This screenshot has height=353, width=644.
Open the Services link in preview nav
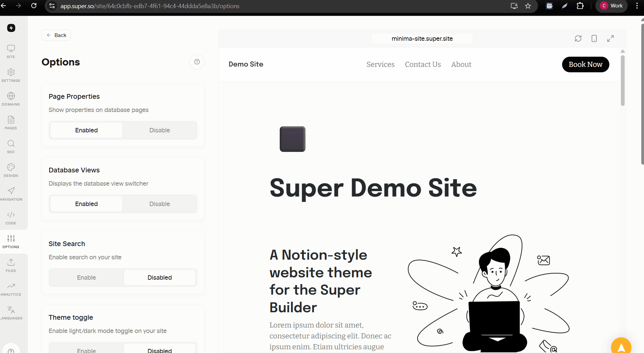point(380,64)
